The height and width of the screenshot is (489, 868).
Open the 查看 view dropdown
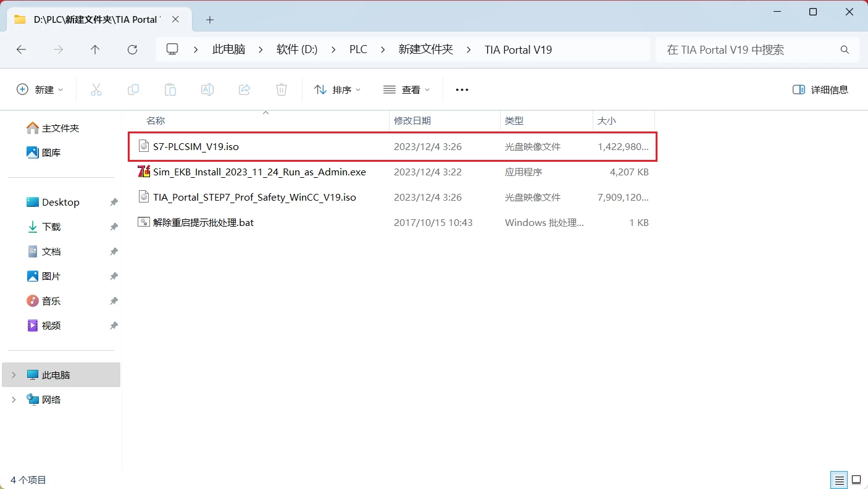click(x=406, y=90)
